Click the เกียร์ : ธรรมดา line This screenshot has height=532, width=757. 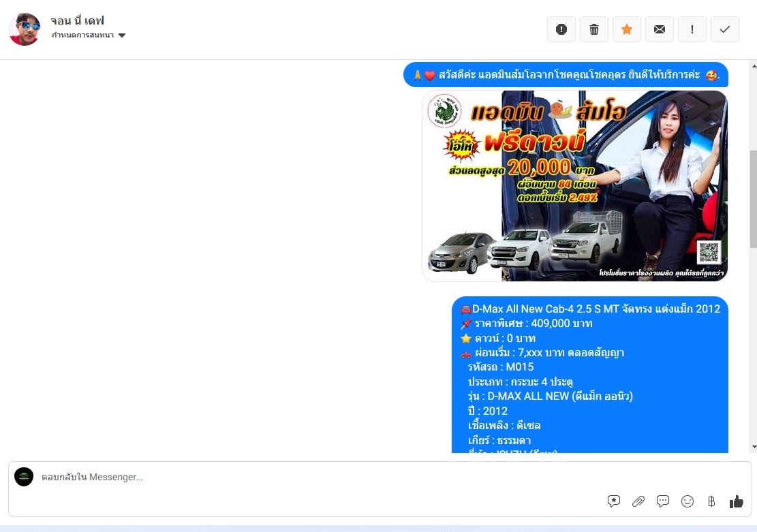click(499, 440)
